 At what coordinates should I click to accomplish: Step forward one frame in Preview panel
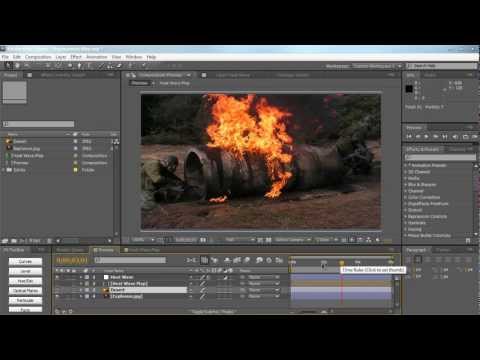coord(435,137)
